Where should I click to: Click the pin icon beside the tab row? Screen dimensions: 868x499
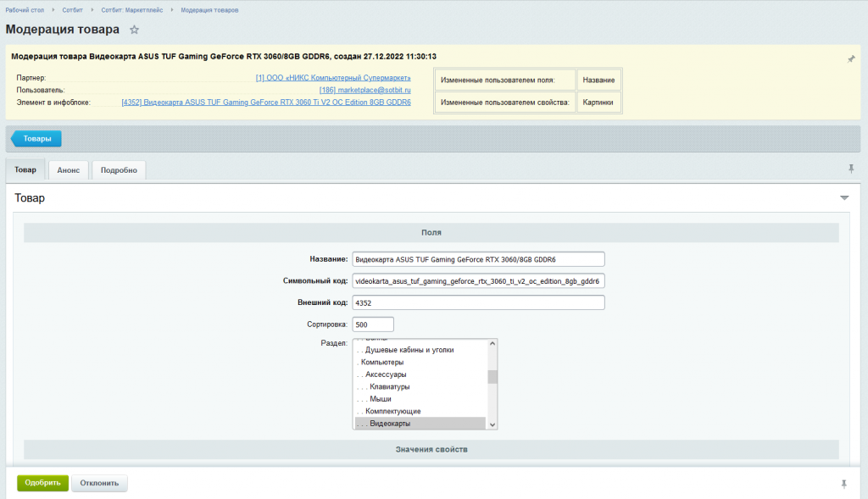[x=851, y=169]
